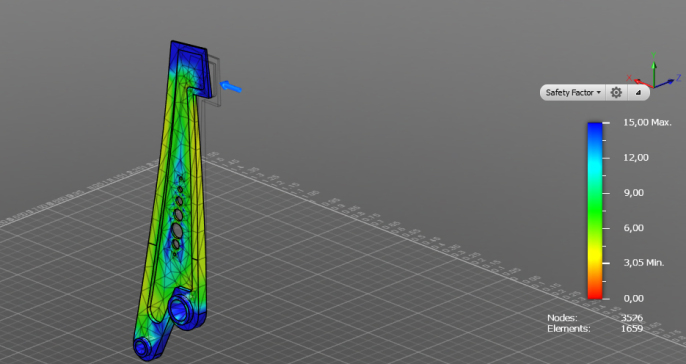Select the small bottom-left hole on the part
Image resolution: width=686 pixels, height=364 pixels.
(142, 347)
